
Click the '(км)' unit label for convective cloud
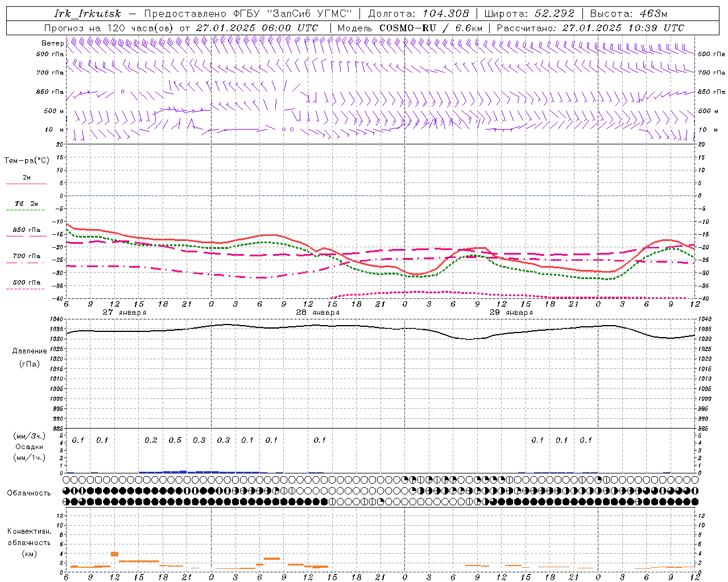[x=29, y=554]
